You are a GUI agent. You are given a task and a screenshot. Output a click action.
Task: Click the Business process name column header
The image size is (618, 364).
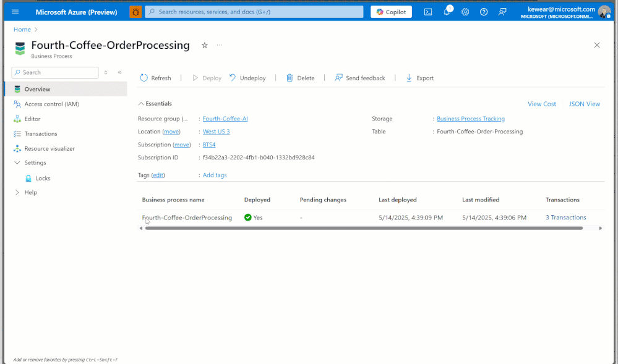(173, 200)
